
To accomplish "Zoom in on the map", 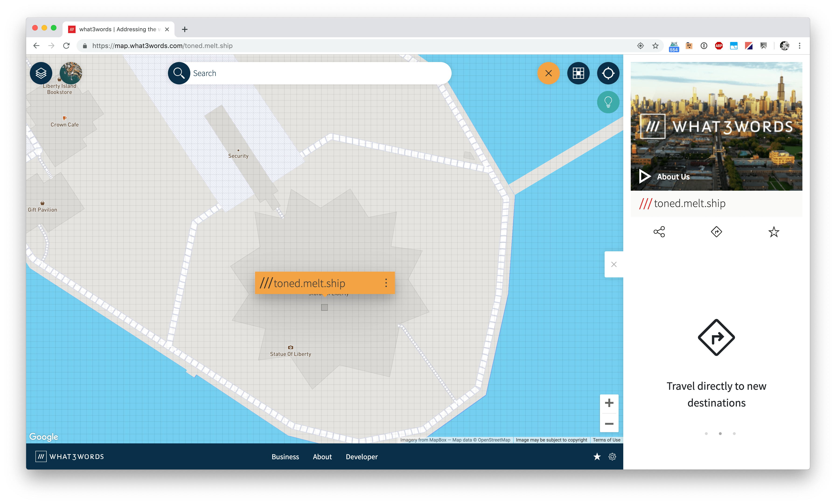I will (609, 403).
